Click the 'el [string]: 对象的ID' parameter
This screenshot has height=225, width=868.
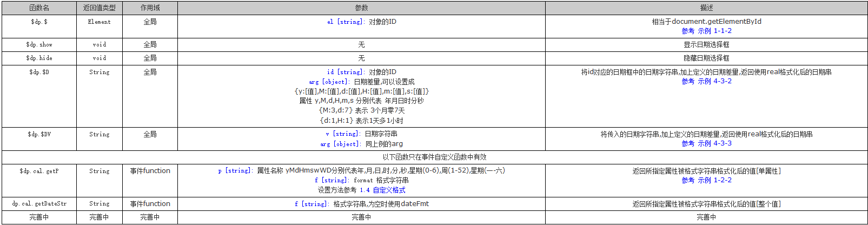pyautogui.click(x=361, y=22)
